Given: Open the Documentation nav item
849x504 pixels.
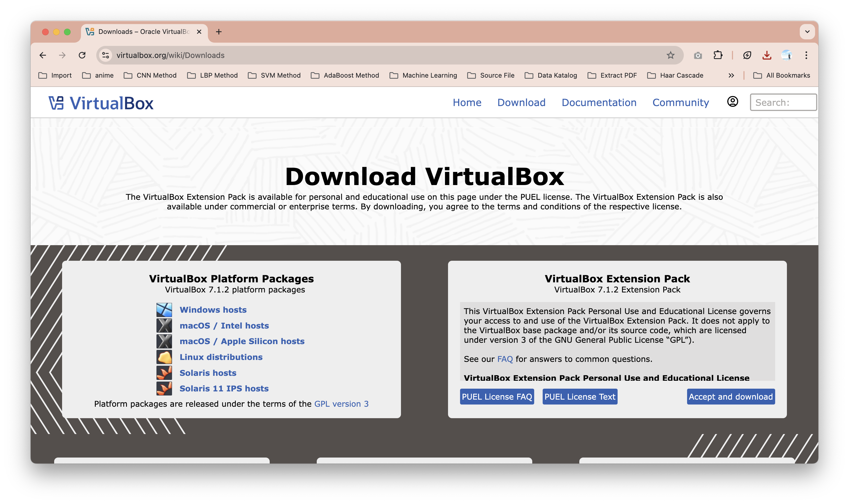Looking at the screenshot, I should (599, 102).
